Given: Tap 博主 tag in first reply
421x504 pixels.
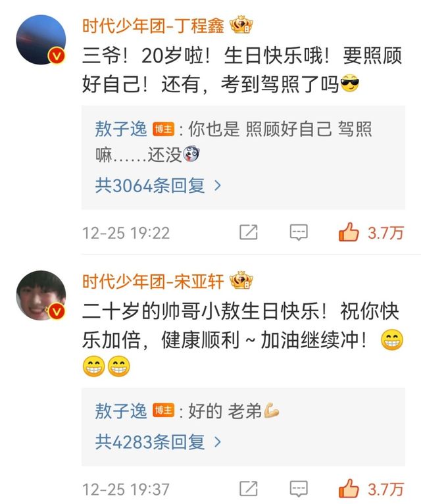Looking at the screenshot, I should pyautogui.click(x=163, y=130).
